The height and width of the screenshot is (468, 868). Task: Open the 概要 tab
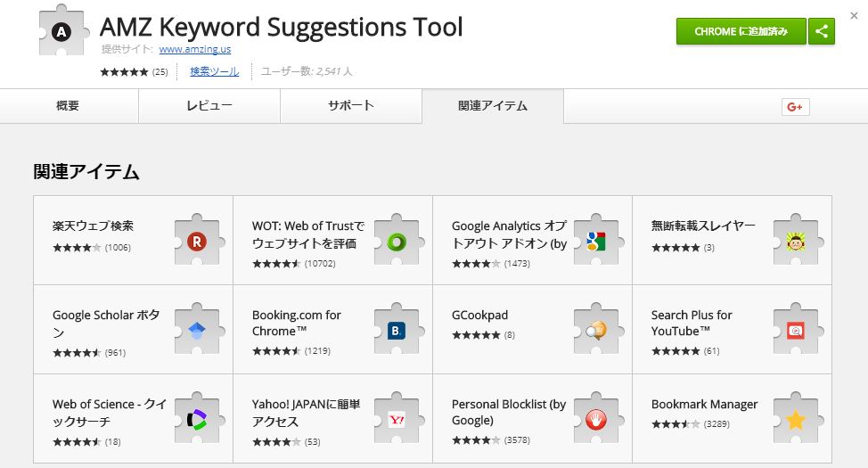click(x=69, y=106)
